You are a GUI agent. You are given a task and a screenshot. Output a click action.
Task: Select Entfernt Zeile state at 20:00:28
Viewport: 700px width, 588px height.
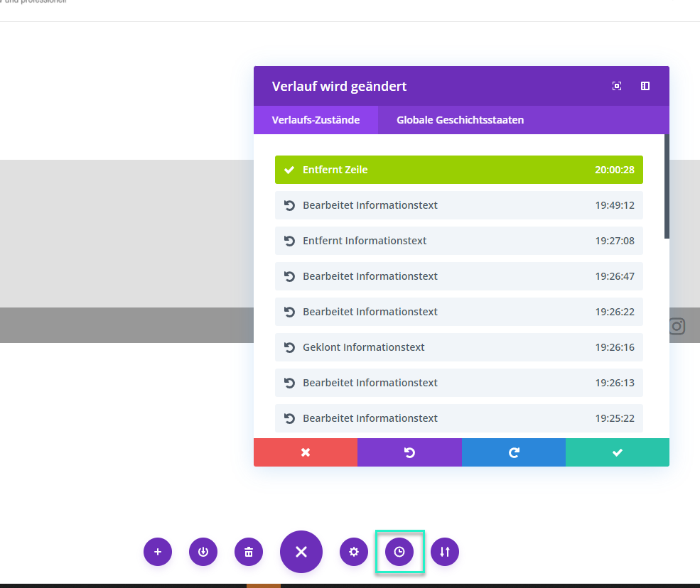point(458,170)
